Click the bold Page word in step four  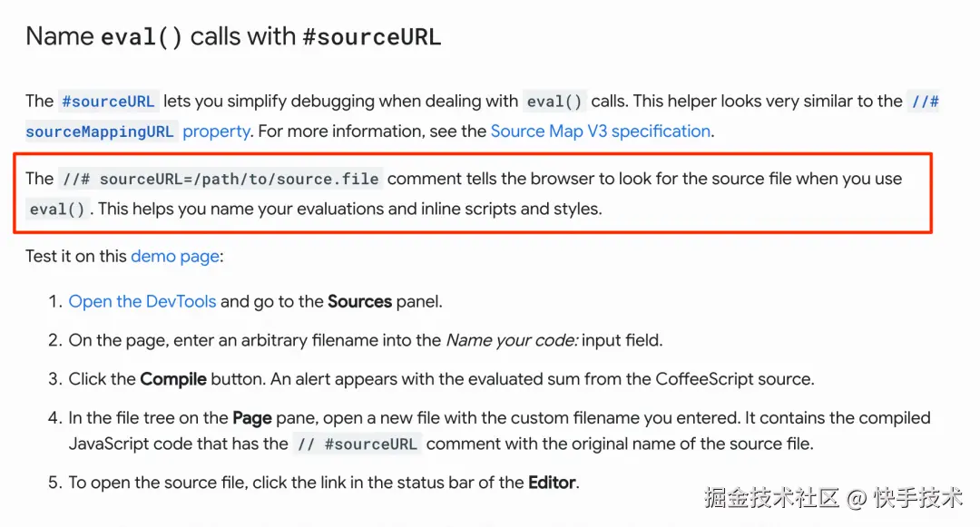tap(252, 418)
